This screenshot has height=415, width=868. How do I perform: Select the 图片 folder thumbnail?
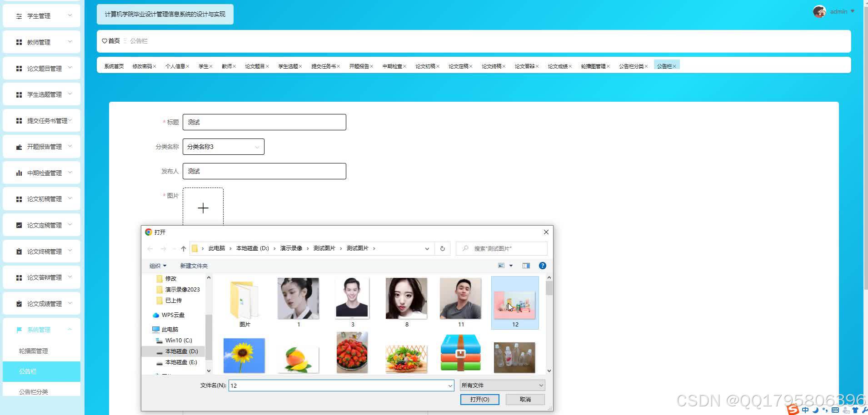pos(244,302)
